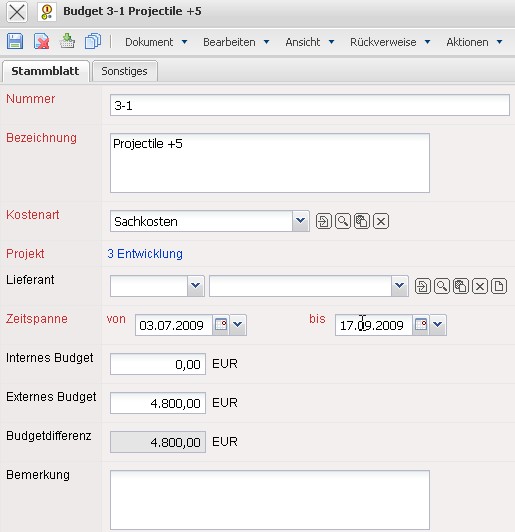Open the Dokument menu
Viewport: 515px width, 532px height.
(x=156, y=42)
